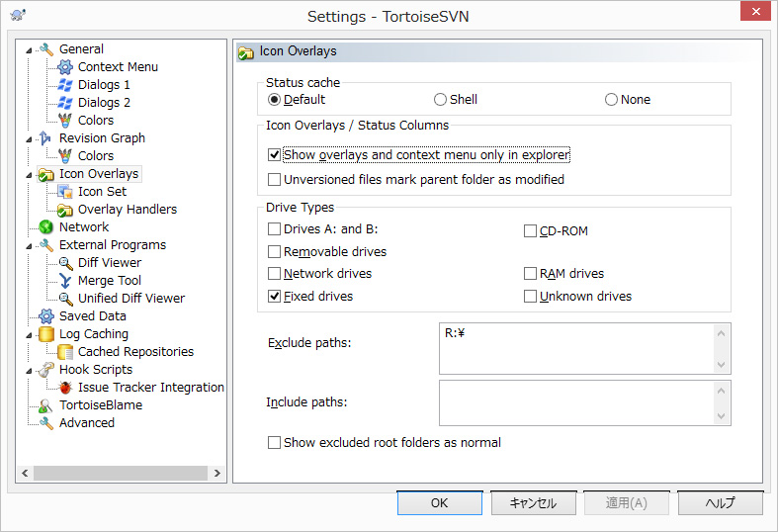
Task: Enable Unknown drives checkbox
Action: [x=531, y=297]
